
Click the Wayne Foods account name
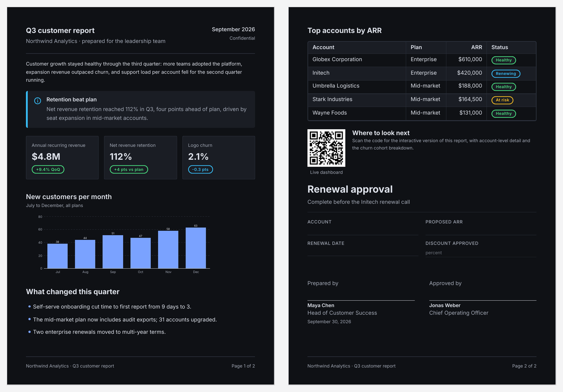pyautogui.click(x=330, y=113)
